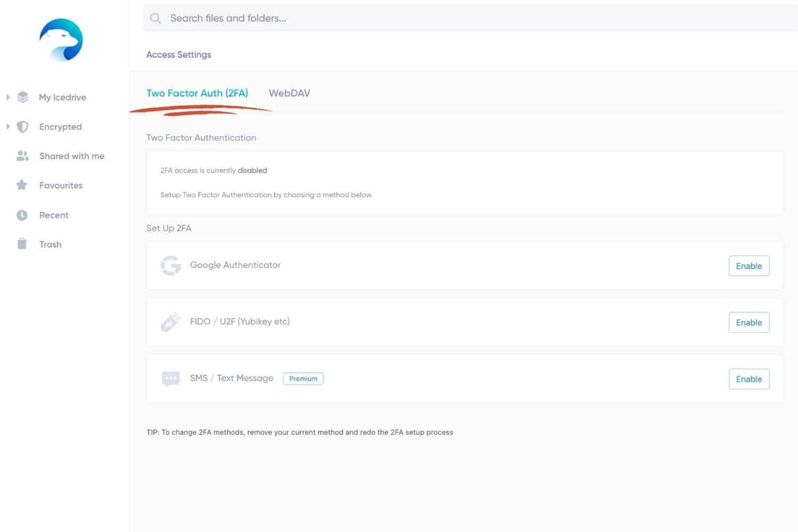The height and width of the screenshot is (532, 798).
Task: Click the Google Authenticator G icon
Action: pos(171,265)
